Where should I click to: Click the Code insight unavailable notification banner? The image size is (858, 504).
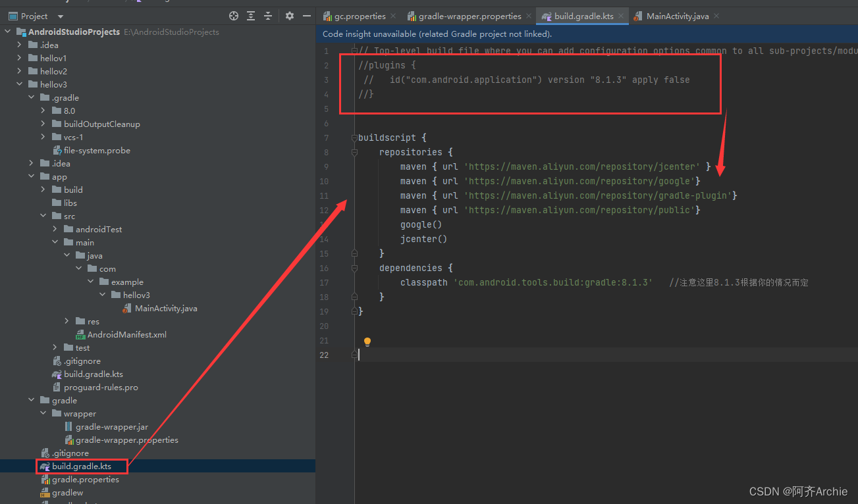[x=587, y=34]
